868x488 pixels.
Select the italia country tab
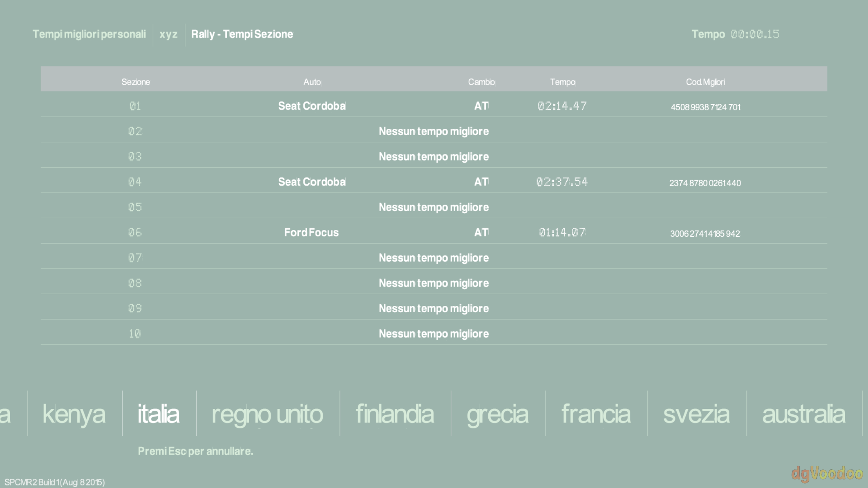[x=158, y=414]
